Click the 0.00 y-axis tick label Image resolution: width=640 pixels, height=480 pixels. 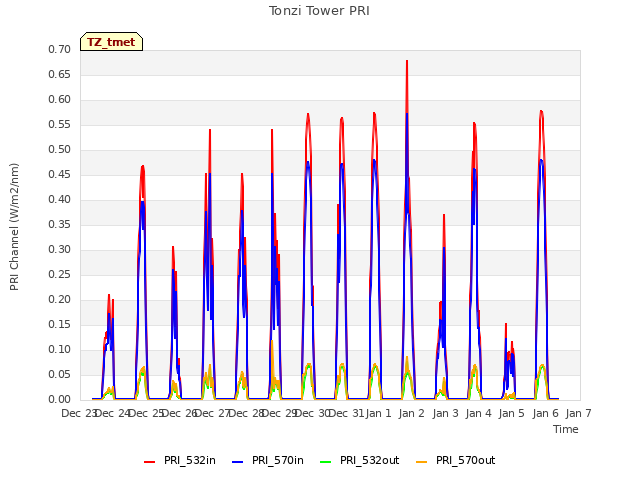point(60,399)
